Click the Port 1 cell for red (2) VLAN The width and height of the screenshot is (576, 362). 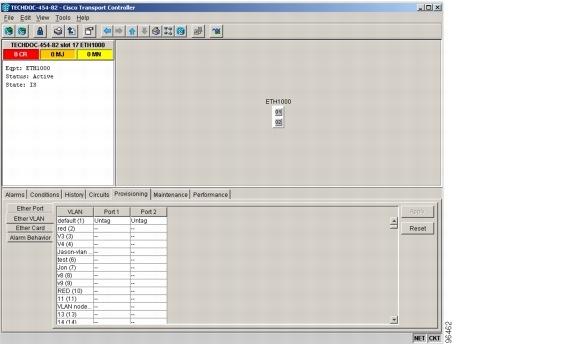112,229
